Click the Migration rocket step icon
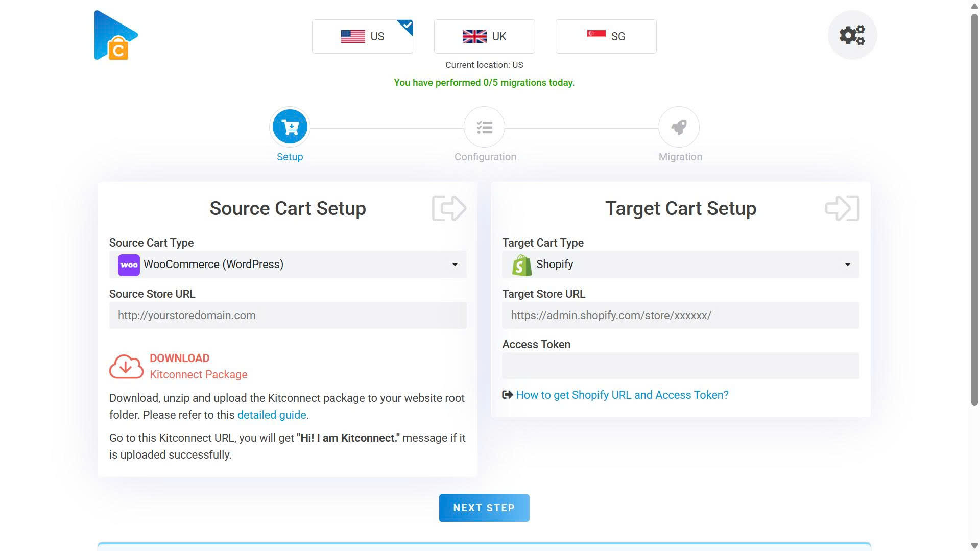 (x=679, y=127)
